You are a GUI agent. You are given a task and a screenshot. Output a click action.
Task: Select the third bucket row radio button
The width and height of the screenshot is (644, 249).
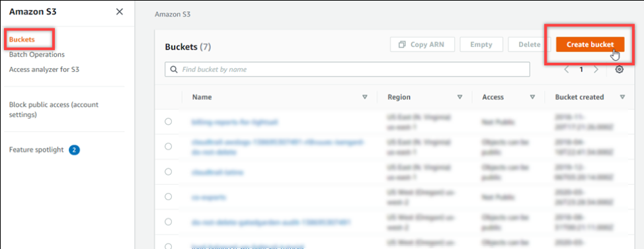coord(168,172)
